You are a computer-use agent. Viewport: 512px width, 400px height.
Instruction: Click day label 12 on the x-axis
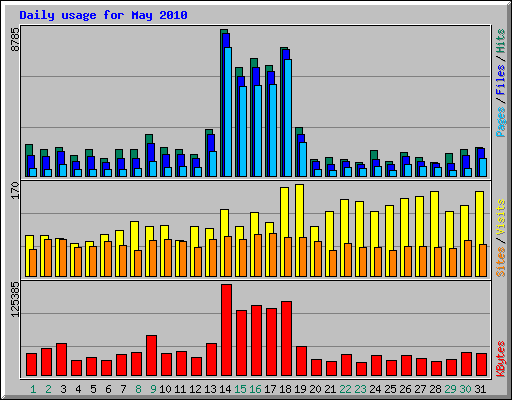click(x=195, y=389)
